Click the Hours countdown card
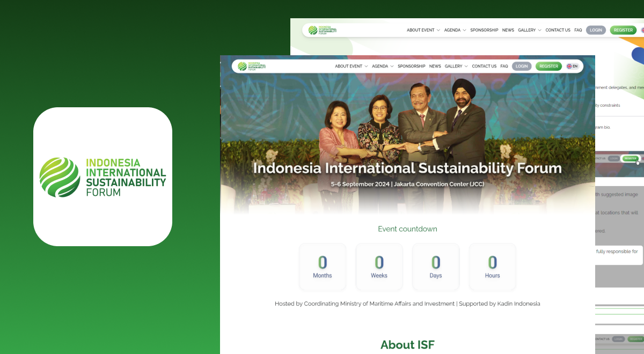The height and width of the screenshot is (354, 644). tap(492, 267)
